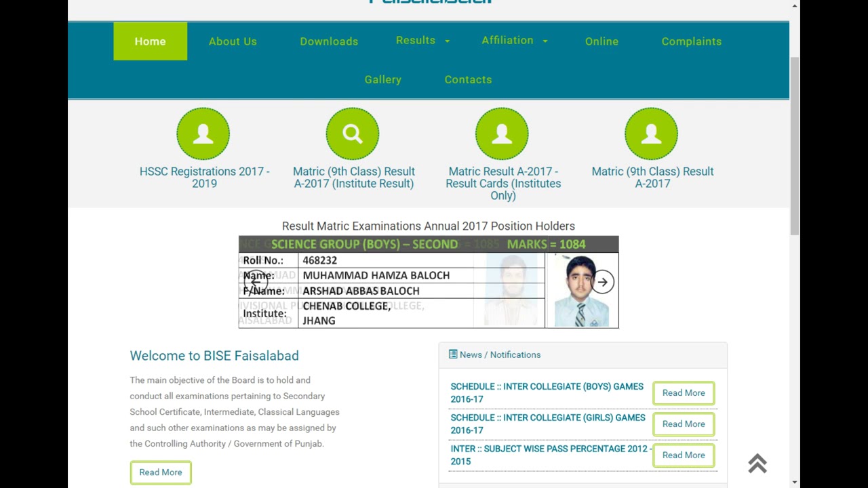Click the scrollbar up arrow

coord(794,5)
